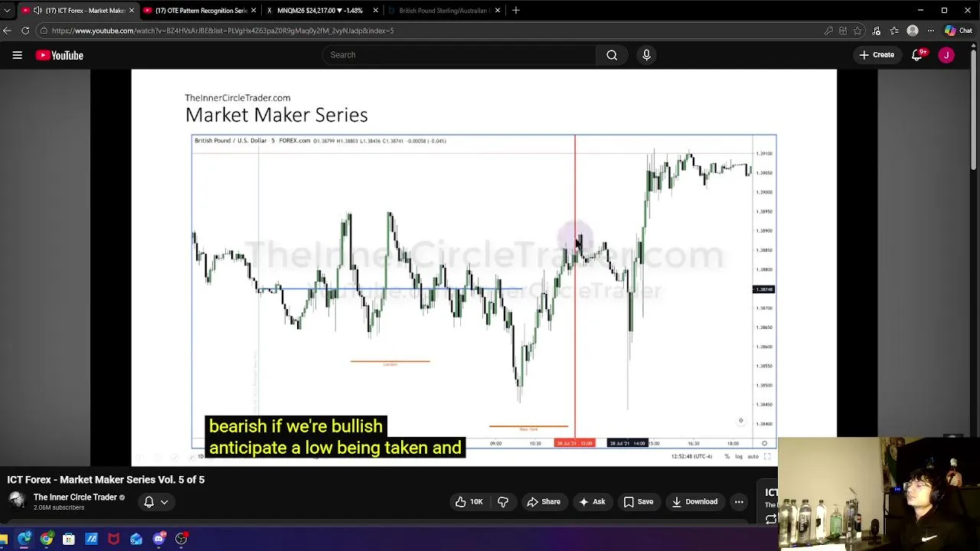Click the YouTube search magnifier button
This screenshot has width=980, height=551.
tap(612, 55)
